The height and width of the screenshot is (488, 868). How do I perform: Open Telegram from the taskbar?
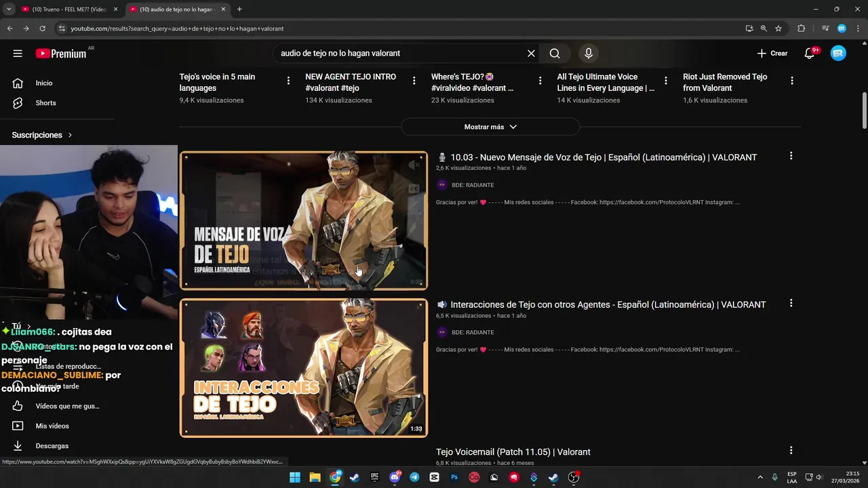pos(414,477)
